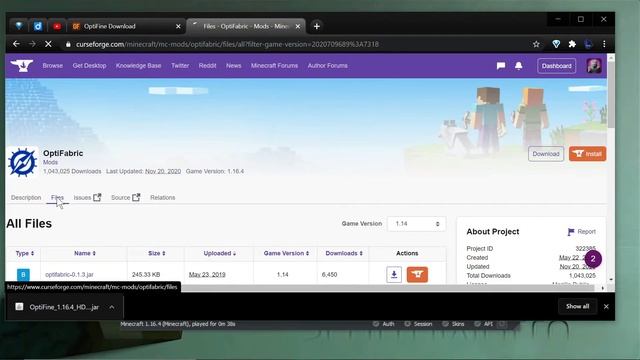Open Get Desktop in navigation
The width and height of the screenshot is (640, 360).
pyautogui.click(x=89, y=66)
